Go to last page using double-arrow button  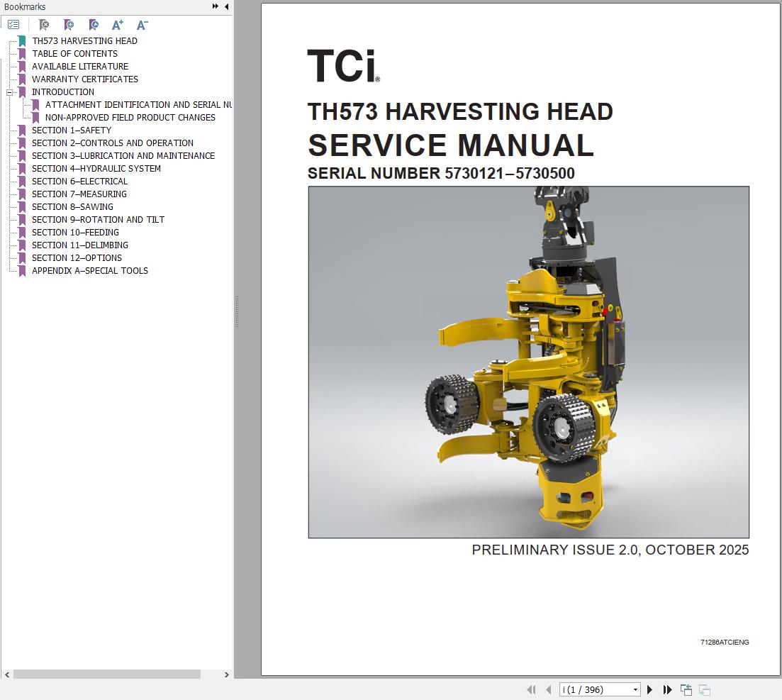(x=667, y=689)
